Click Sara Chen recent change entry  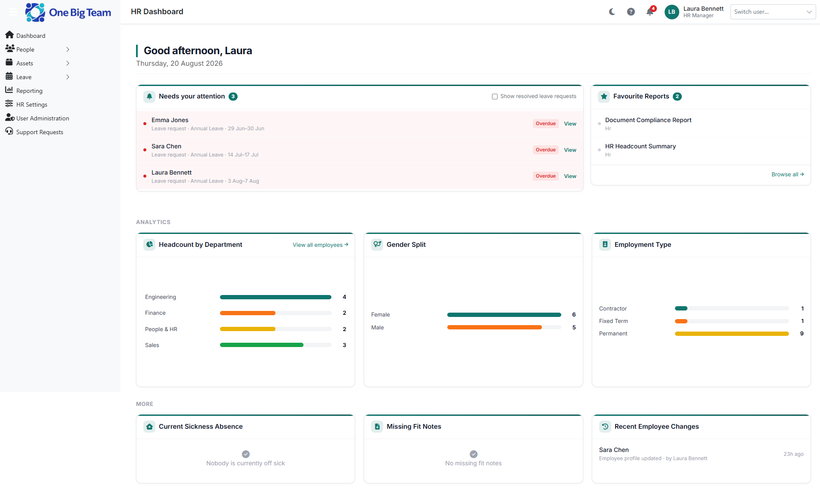click(701, 454)
